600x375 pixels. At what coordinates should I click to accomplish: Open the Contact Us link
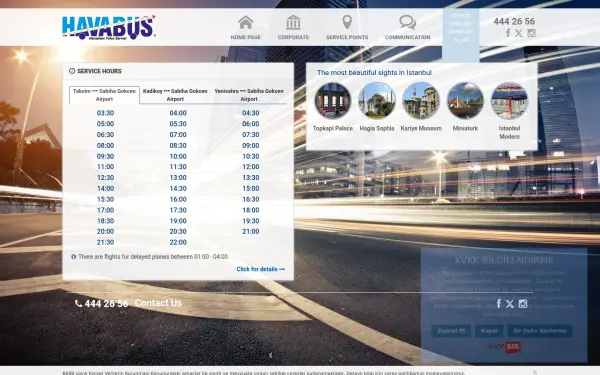click(x=158, y=303)
